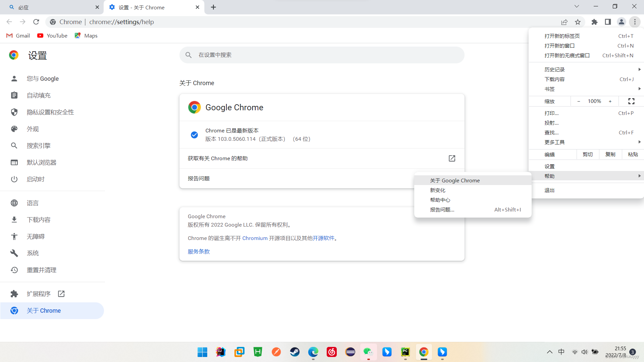Bookmark this page with the star icon

pos(578,22)
